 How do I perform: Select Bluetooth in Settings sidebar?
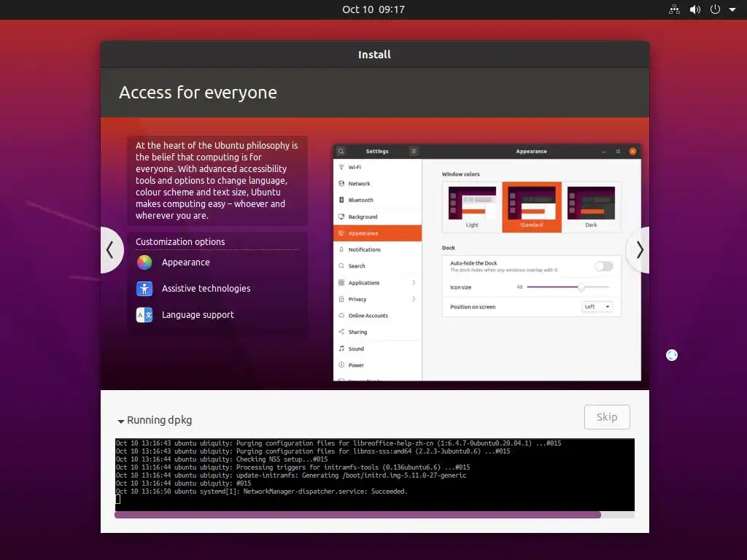pos(377,200)
